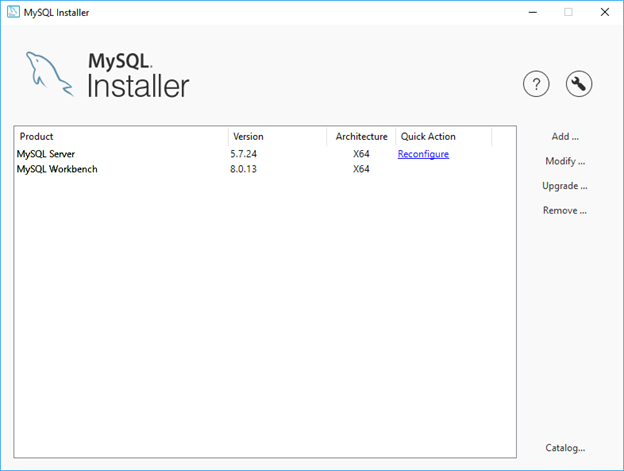Click X64 architecture of MySQL Server
This screenshot has width=624, height=471.
tap(361, 154)
